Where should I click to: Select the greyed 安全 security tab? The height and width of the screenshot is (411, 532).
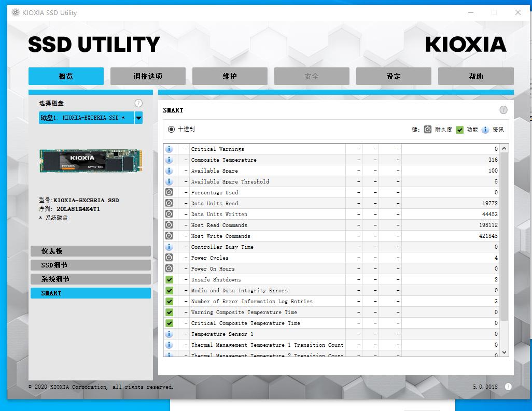pos(312,76)
